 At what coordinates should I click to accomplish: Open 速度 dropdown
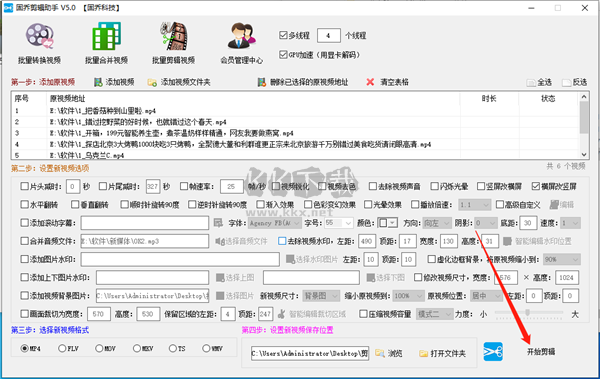tap(570, 223)
